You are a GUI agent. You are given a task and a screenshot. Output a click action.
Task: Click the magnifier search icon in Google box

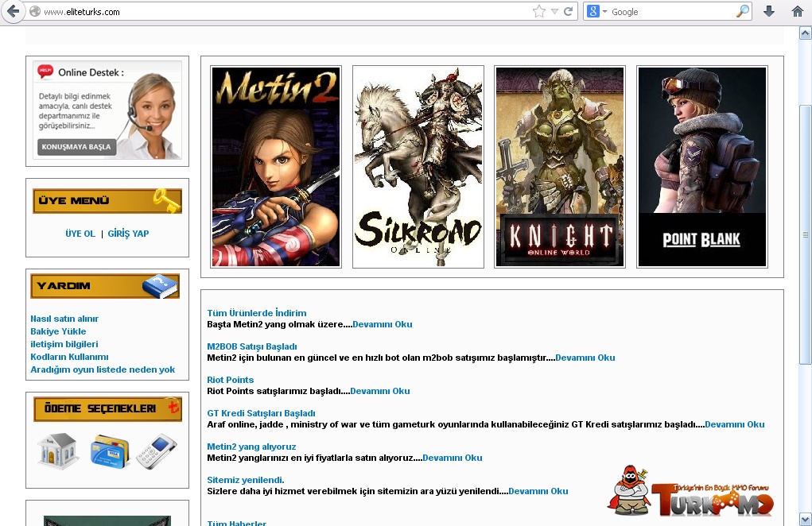[742, 11]
